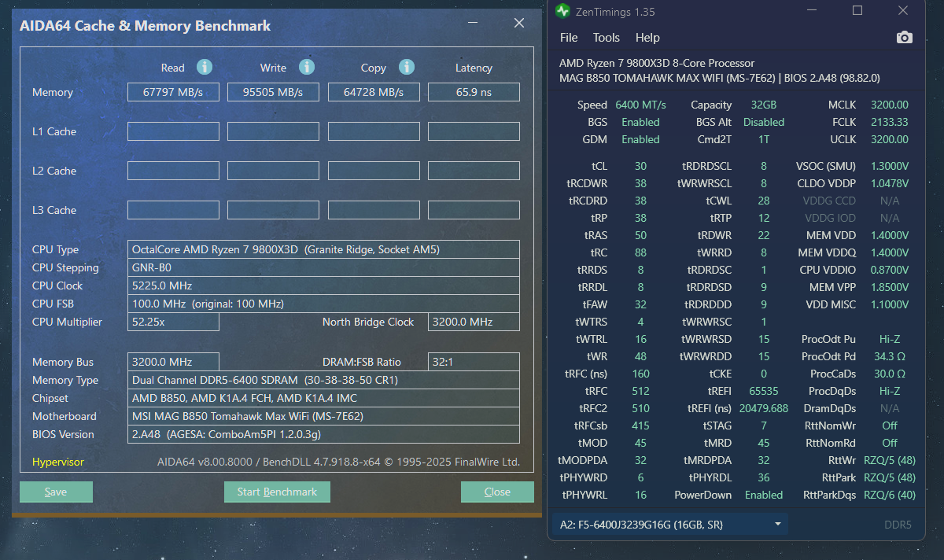944x560 pixels.
Task: Click the Speed value 6400 MT/s
Action: pyautogui.click(x=640, y=105)
